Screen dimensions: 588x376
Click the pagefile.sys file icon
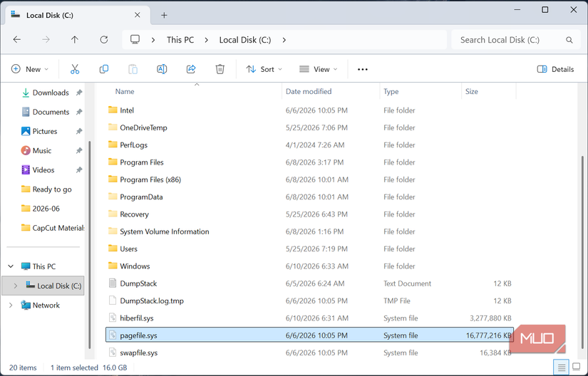(x=113, y=335)
